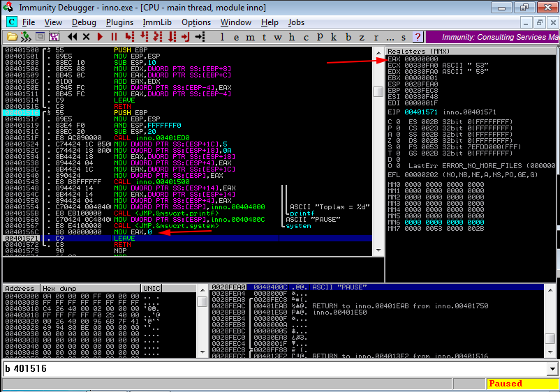The width and height of the screenshot is (560, 392).
Task: Select the highlighted address 00401516
Action: [x=22, y=113]
